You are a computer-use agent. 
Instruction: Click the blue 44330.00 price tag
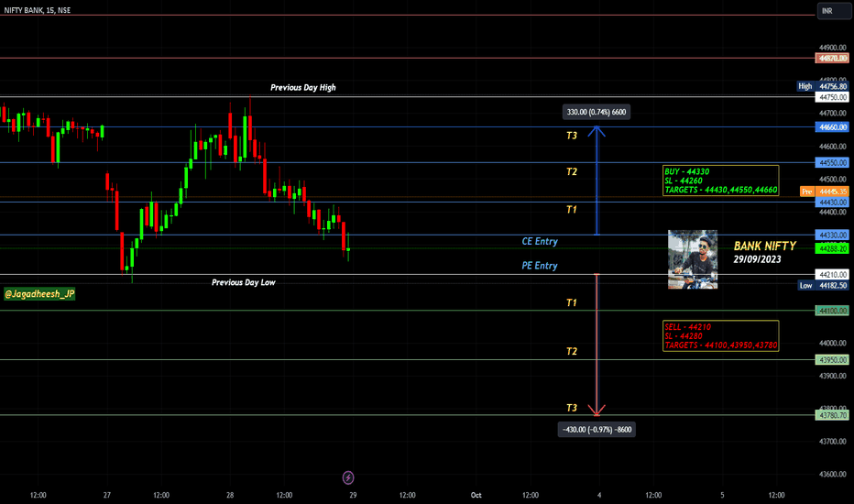[x=832, y=235]
